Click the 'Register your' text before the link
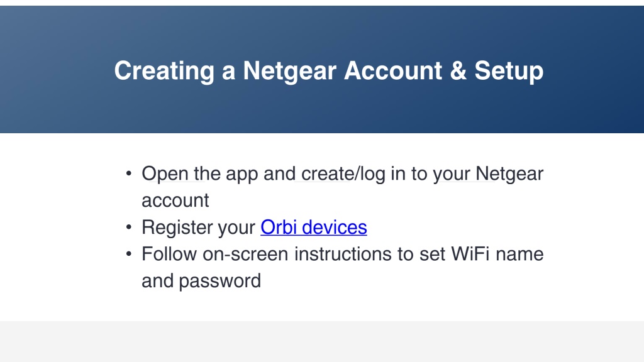The height and width of the screenshot is (362, 644). tap(198, 228)
